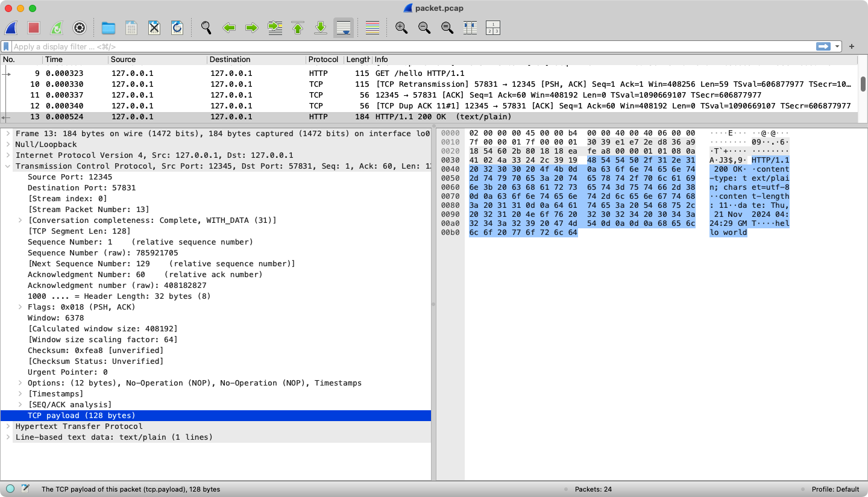This screenshot has width=868, height=497.
Task: Open the display filter history dropdown arrow
Action: [x=837, y=46]
